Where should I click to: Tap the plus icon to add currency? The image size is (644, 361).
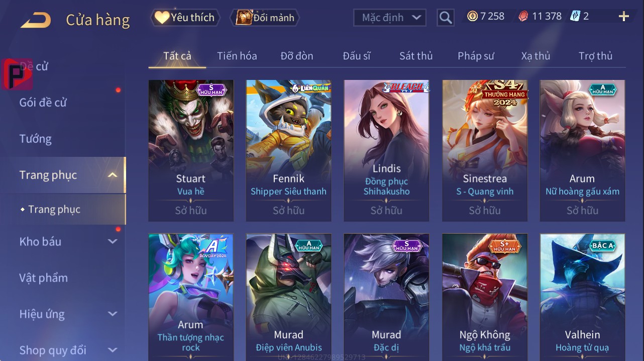[623, 17]
